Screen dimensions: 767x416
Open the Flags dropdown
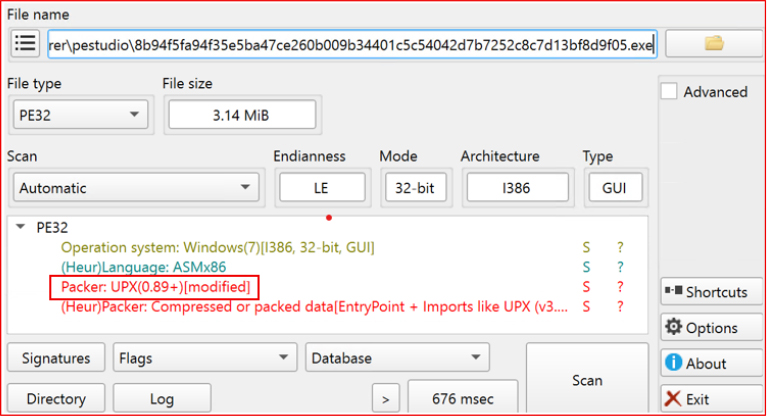[205, 358]
